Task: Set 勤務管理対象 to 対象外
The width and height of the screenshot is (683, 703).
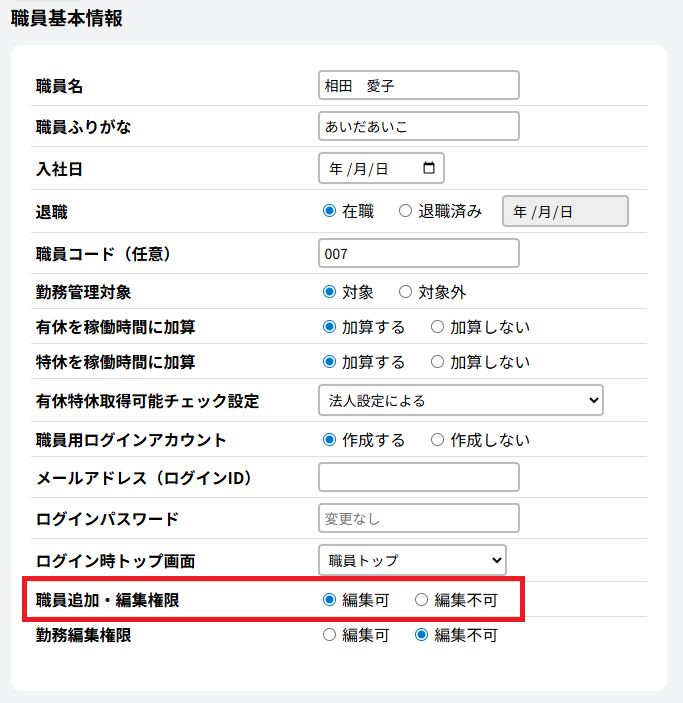Action: (x=405, y=293)
